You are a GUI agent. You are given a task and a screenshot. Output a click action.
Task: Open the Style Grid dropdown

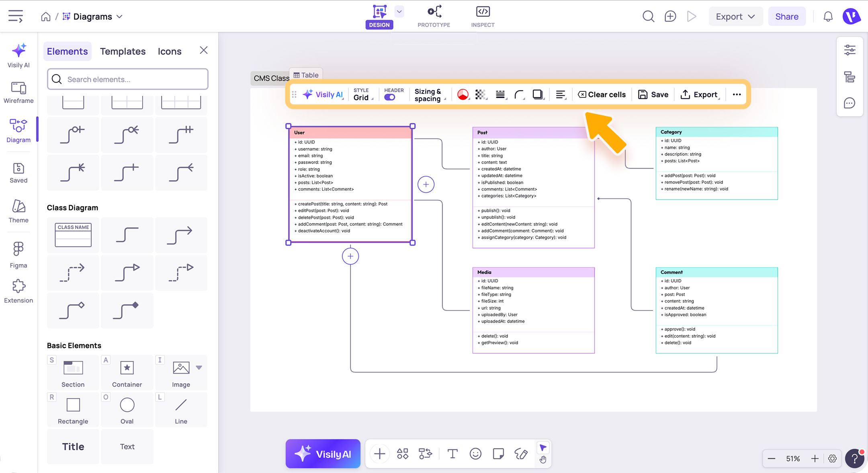(x=363, y=95)
